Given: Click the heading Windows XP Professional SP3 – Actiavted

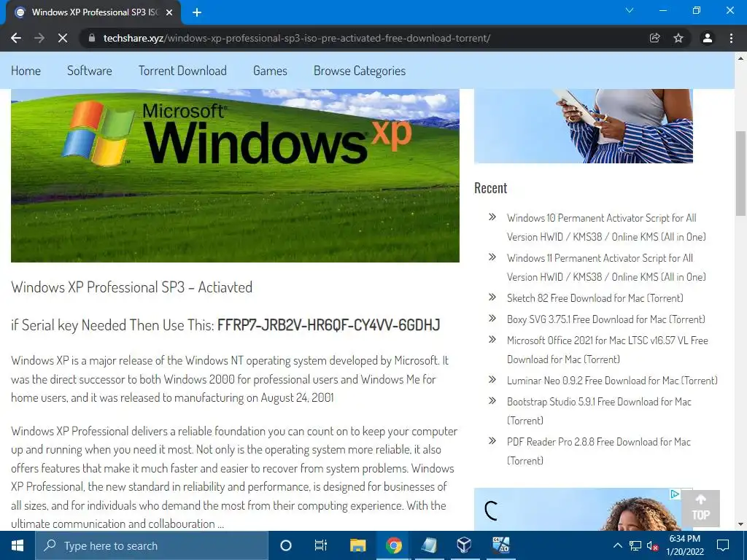Looking at the screenshot, I should point(131,287).
